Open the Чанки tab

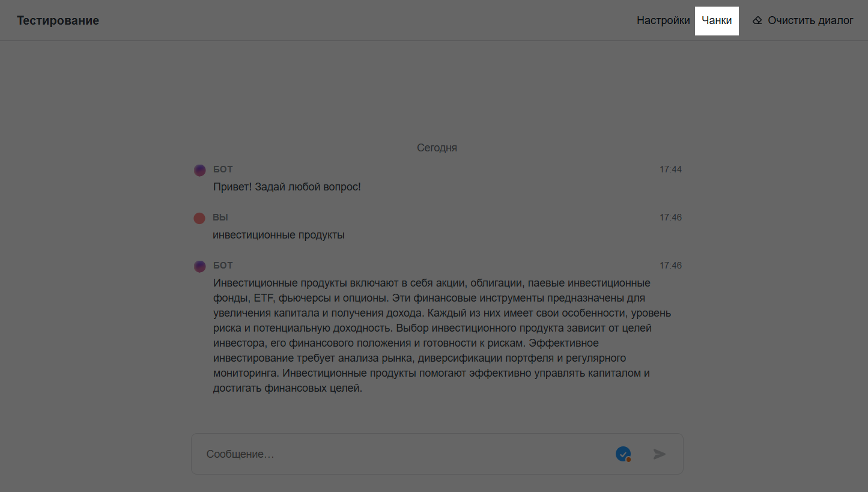click(717, 21)
